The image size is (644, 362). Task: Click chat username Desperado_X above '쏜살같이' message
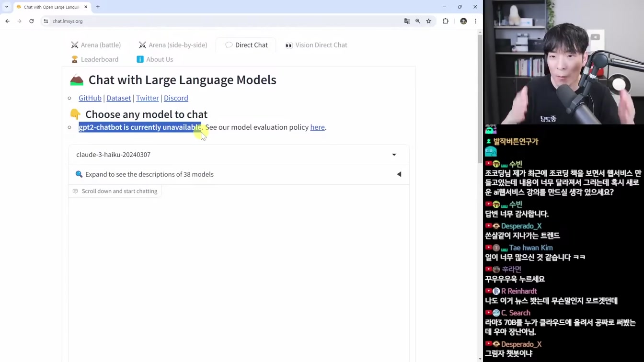pyautogui.click(x=521, y=226)
